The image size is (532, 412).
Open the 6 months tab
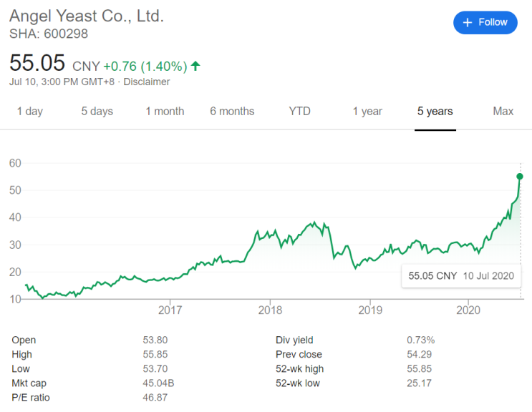pos(232,111)
